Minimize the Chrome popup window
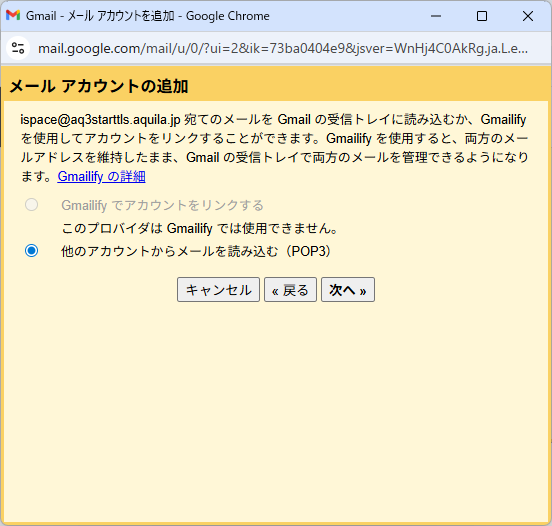 pos(436,16)
